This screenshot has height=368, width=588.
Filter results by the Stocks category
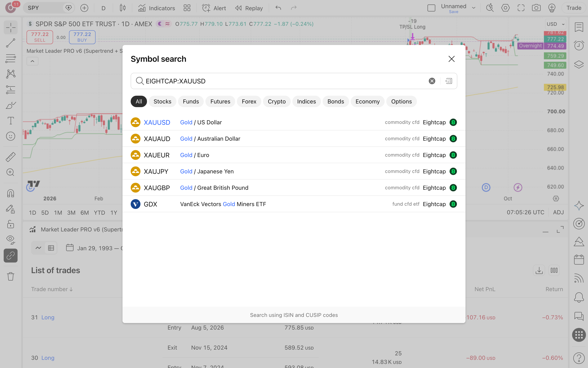[162, 101]
